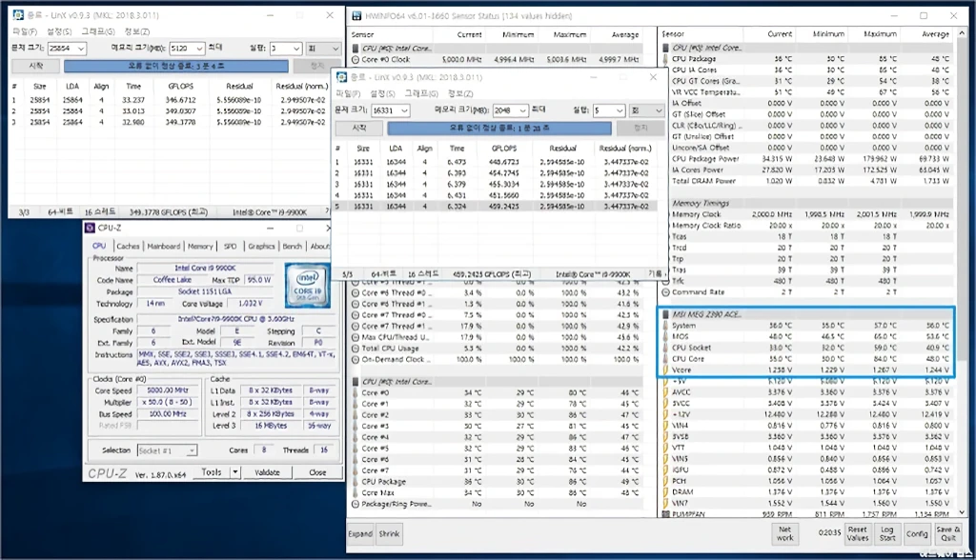Click the voltage icon beside IGPU sensor
Screen dimensions: 976x560
click(x=665, y=470)
